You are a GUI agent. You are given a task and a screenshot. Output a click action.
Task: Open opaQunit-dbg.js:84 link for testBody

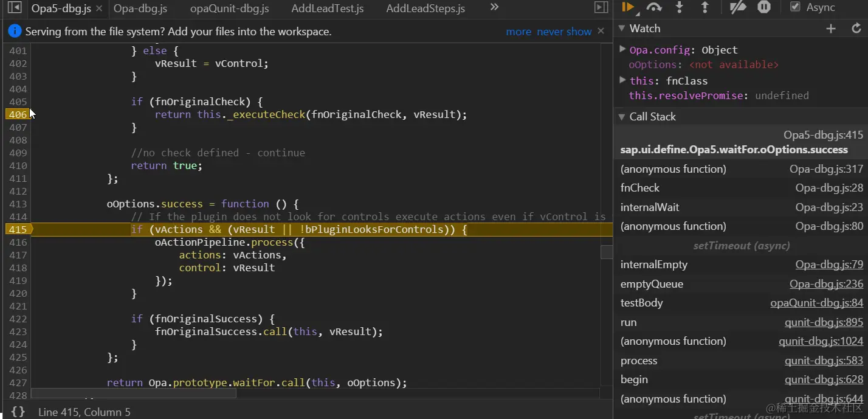tap(816, 303)
